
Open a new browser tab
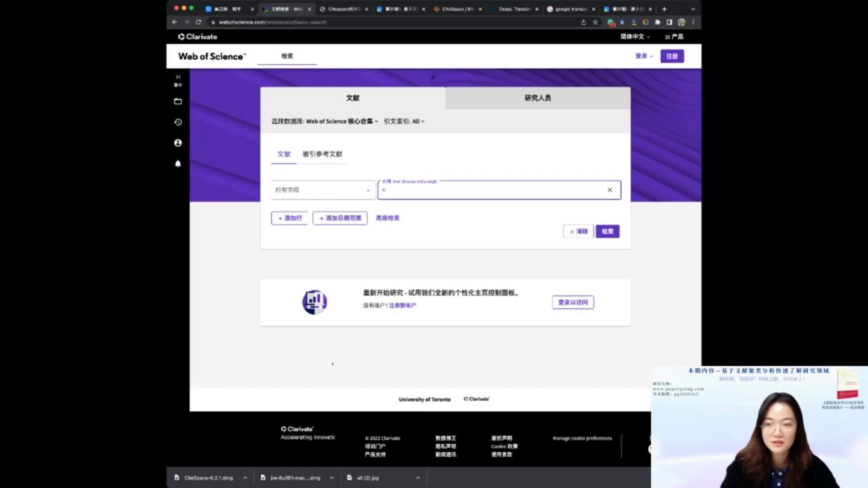(664, 9)
